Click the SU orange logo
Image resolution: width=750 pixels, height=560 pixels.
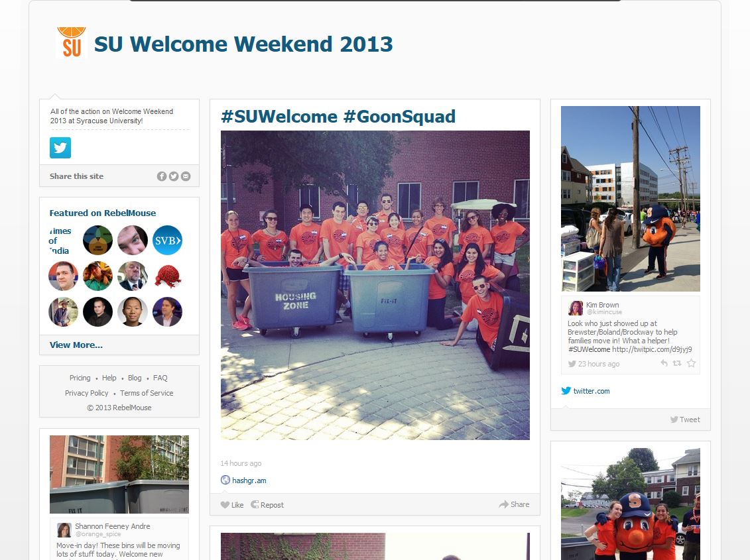pyautogui.click(x=71, y=43)
